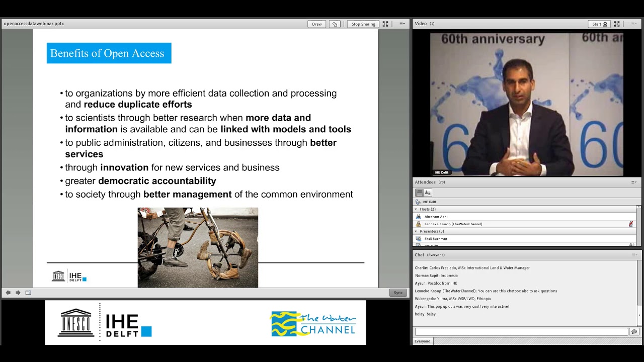Open the Attendees pod options menu
The width and height of the screenshot is (644, 362).
(x=634, y=182)
